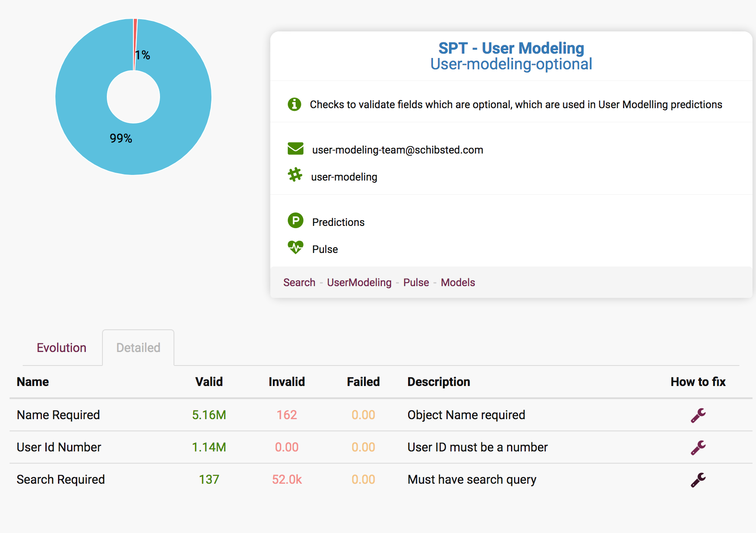
Task: Click the Description column header
Action: (x=439, y=382)
